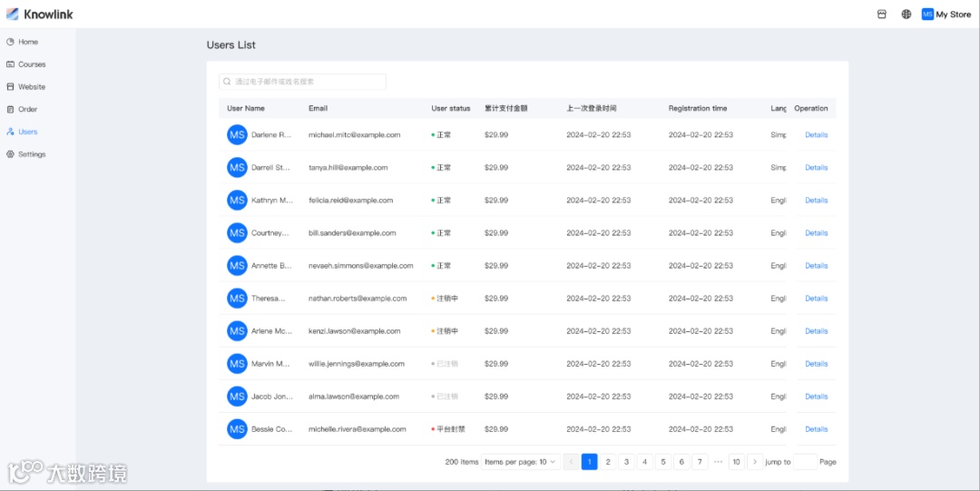Click Annette B... user avatar
980x491 pixels.
point(237,265)
